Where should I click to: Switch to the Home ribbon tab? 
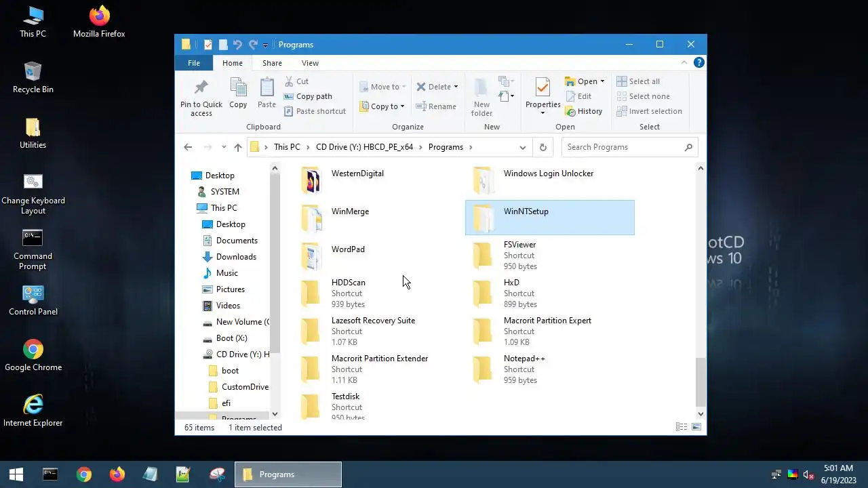click(x=232, y=63)
